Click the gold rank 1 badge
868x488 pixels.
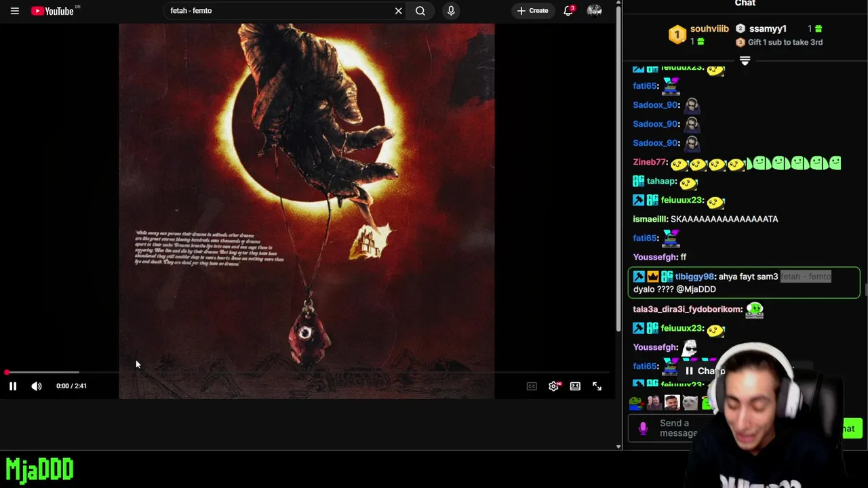[x=677, y=35]
